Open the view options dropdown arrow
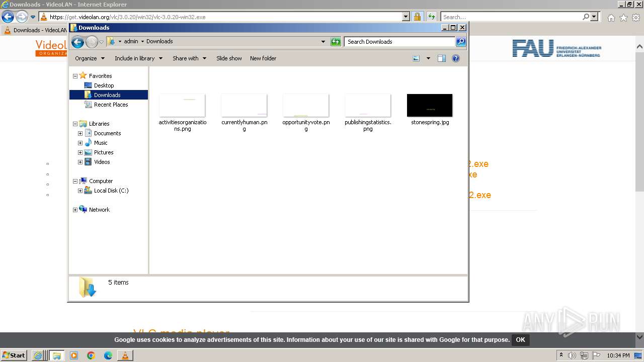Image resolution: width=644 pixels, height=362 pixels. [428, 58]
